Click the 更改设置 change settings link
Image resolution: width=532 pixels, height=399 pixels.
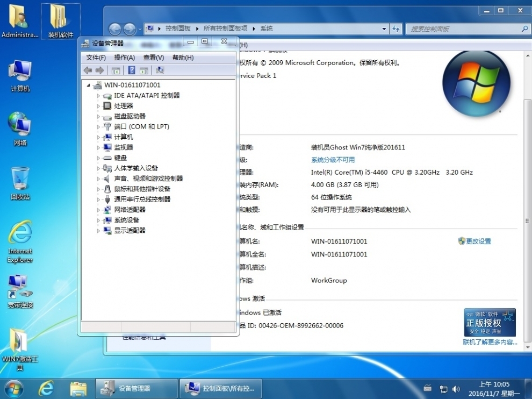pyautogui.click(x=478, y=241)
